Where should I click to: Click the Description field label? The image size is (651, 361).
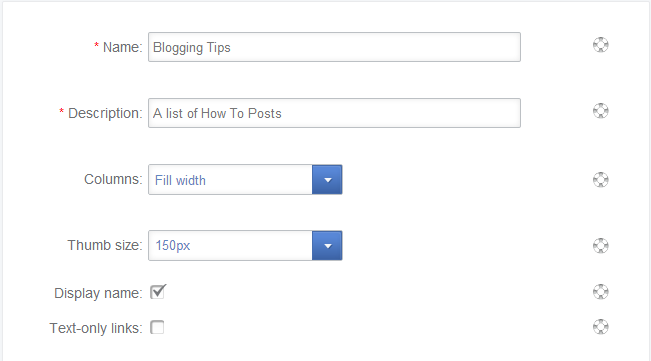pyautogui.click(x=105, y=113)
